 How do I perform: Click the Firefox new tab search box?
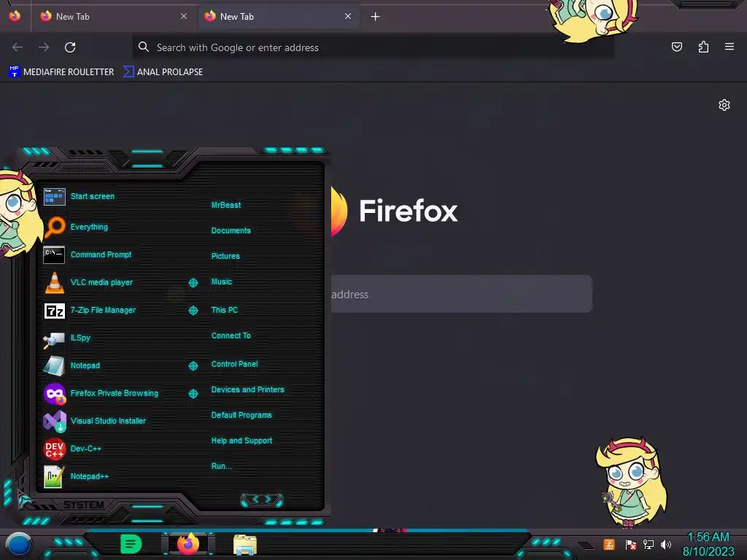(x=461, y=294)
